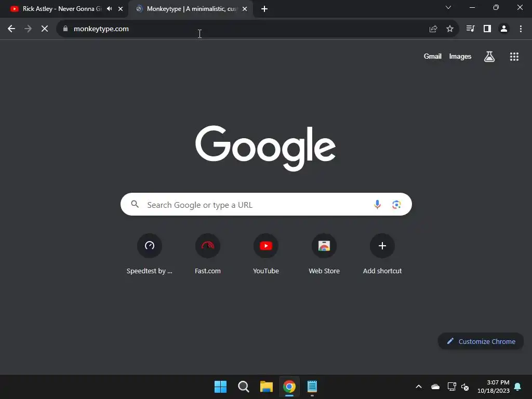Click the magnifier icon in search box

point(135,204)
